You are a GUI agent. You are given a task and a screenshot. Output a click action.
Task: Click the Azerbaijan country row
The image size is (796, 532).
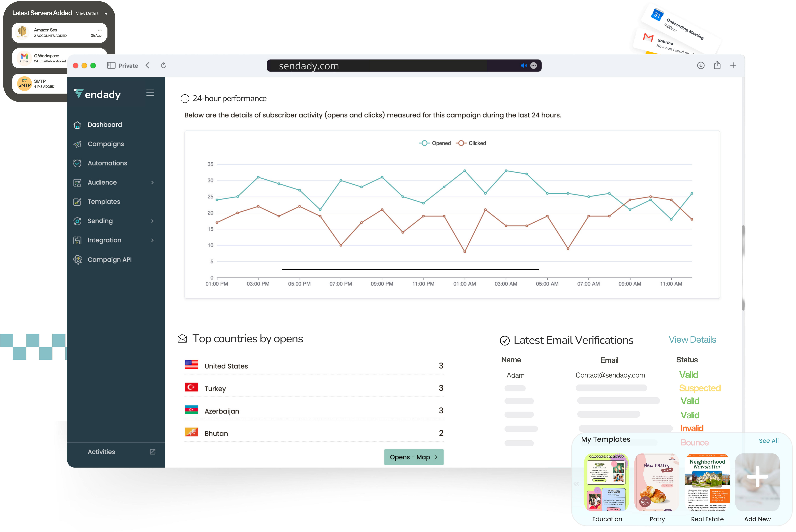(x=314, y=410)
